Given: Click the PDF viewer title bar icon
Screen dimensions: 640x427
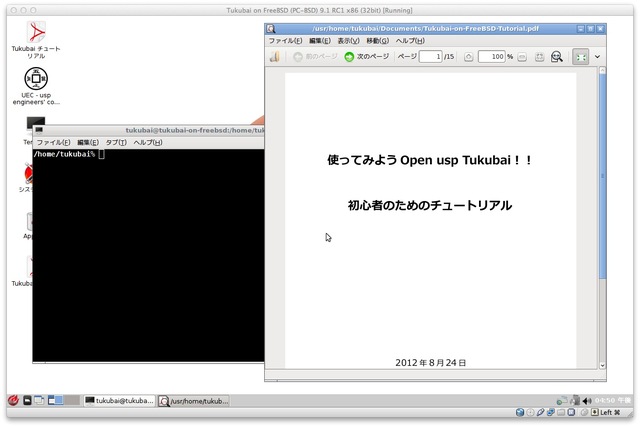Looking at the screenshot, I should click(x=271, y=29).
